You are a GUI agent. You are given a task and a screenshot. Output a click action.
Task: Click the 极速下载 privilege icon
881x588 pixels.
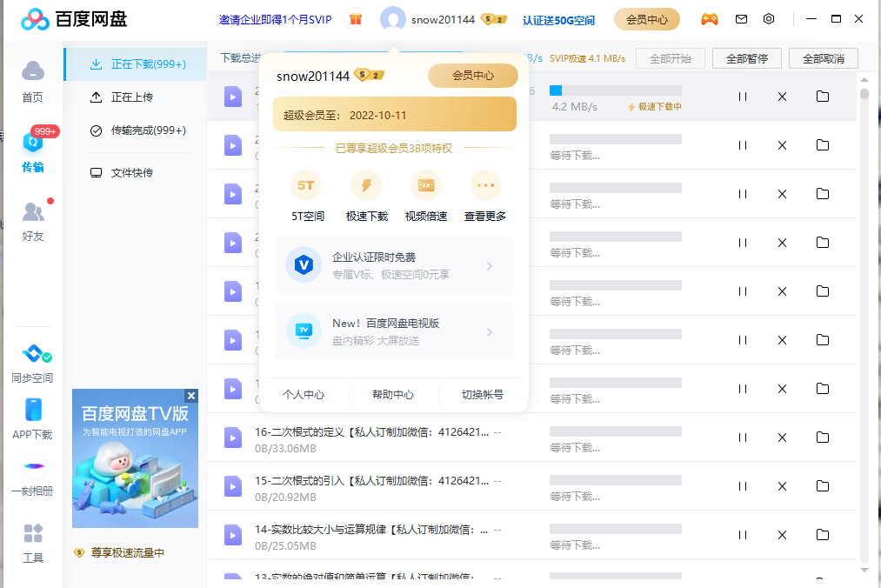[x=366, y=185]
